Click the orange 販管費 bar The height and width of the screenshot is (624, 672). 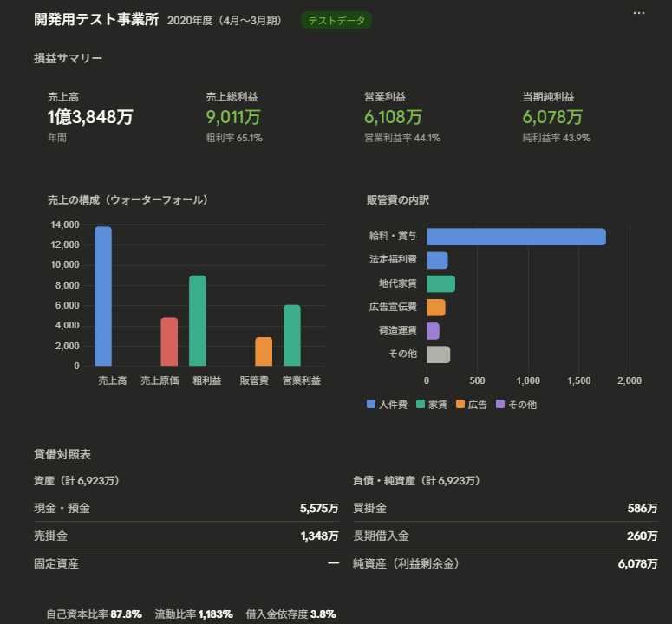coord(264,351)
